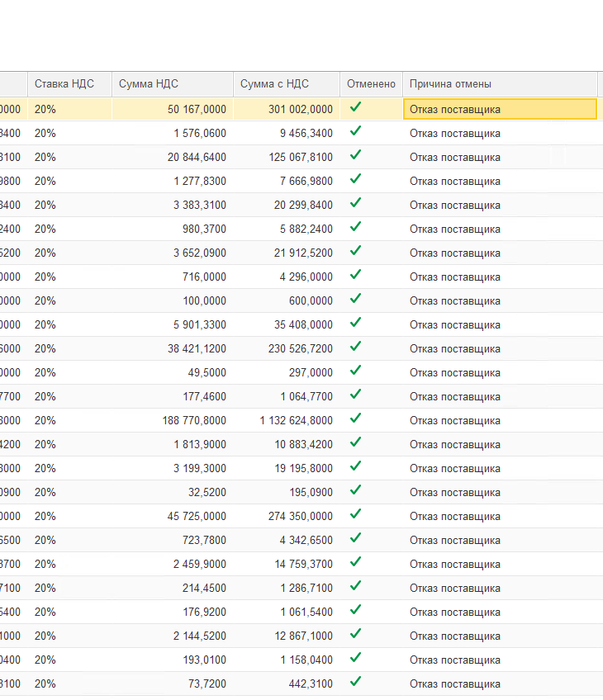Screen dimensions: 603x700
Task: Toggle Отменено checkmark in the 301 002,0000 row
Action: 356,107
